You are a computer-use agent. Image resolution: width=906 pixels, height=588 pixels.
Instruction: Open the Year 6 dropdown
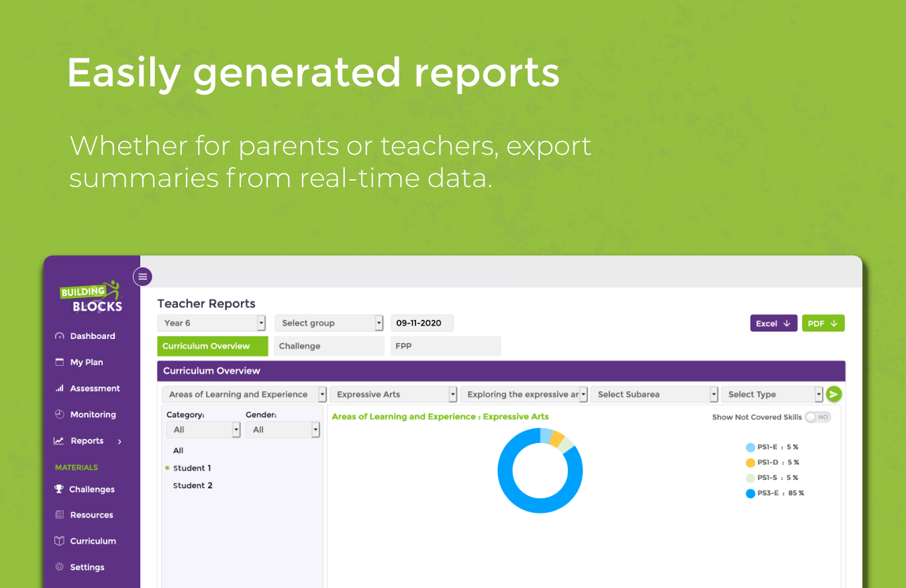pos(211,323)
